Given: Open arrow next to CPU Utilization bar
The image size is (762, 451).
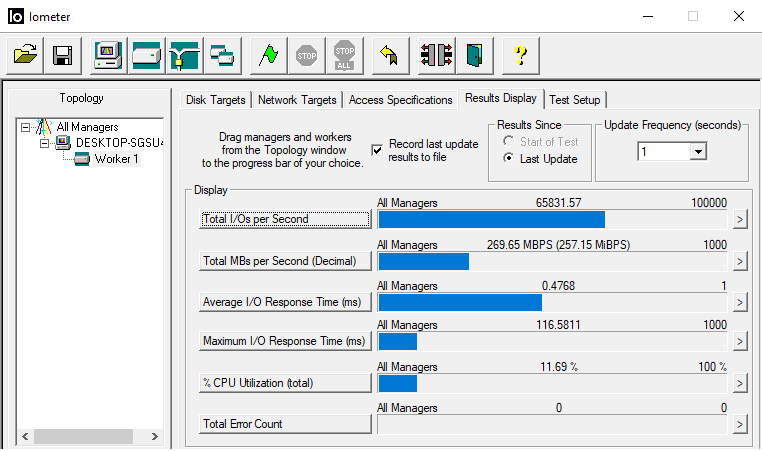Looking at the screenshot, I should [740, 383].
